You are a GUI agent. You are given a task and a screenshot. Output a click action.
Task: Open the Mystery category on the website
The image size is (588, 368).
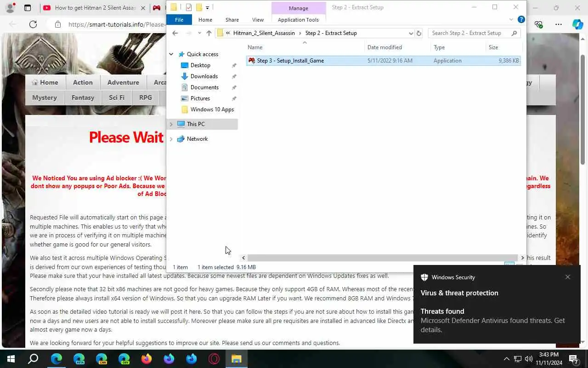pyautogui.click(x=45, y=98)
